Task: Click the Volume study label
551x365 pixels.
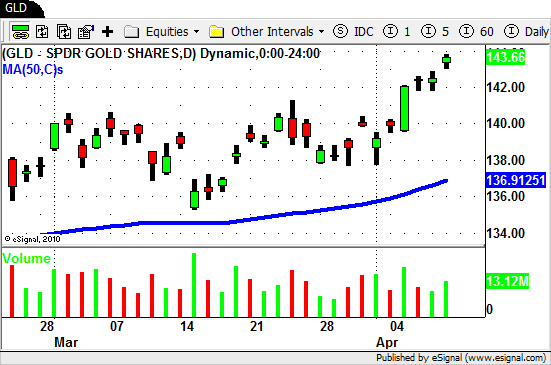Action: click(x=27, y=259)
